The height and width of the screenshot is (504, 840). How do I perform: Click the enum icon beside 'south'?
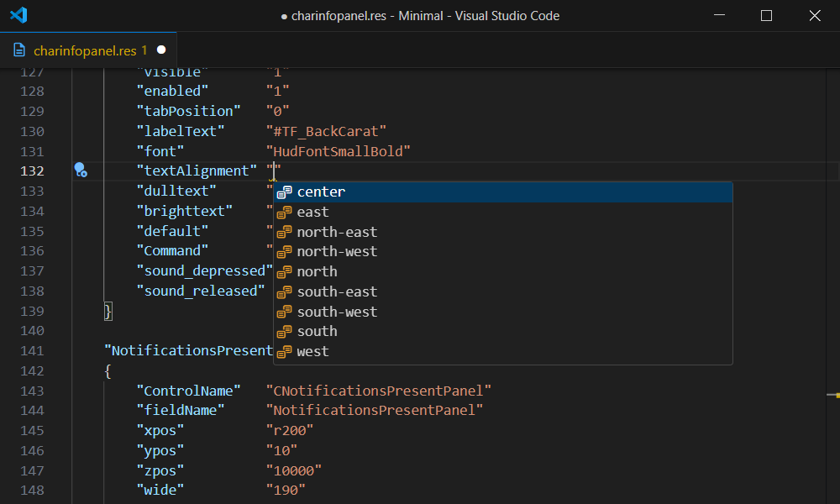(x=285, y=332)
